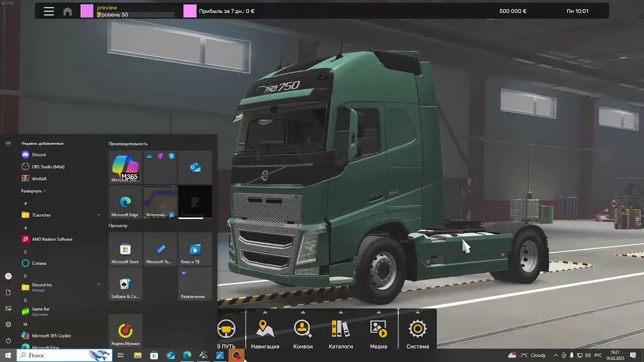Click the pink player avatar

(87, 11)
